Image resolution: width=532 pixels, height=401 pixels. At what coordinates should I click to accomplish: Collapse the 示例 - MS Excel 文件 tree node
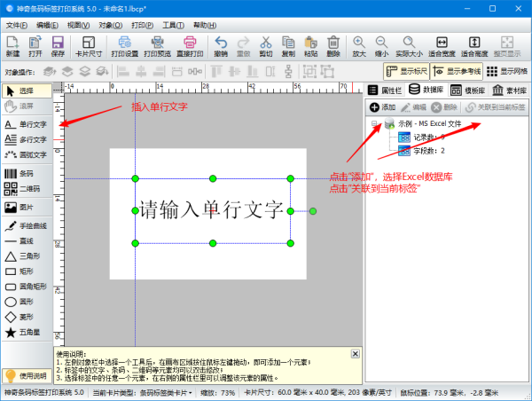point(376,123)
